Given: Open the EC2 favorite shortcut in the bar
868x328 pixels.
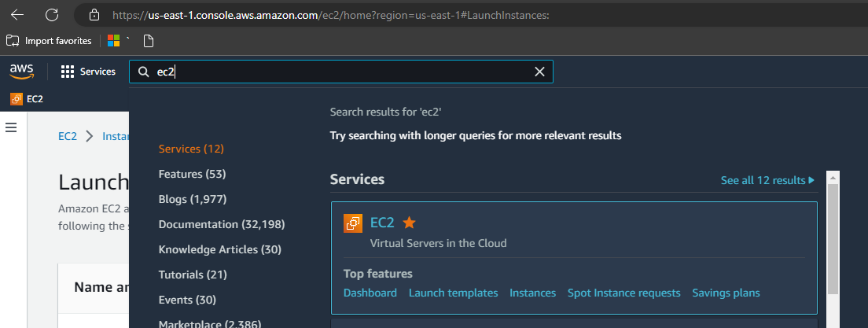Looking at the screenshot, I should coord(27,99).
